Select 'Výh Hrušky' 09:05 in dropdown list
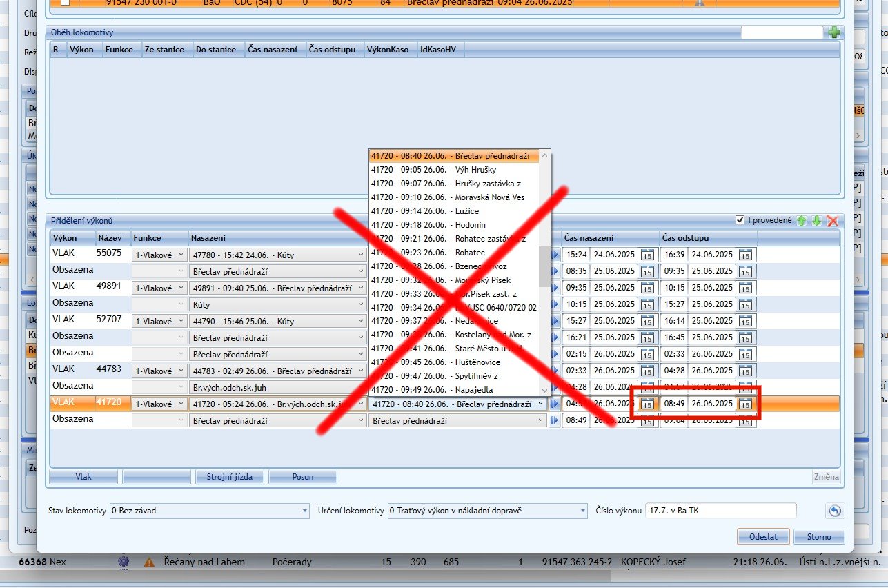Image resolution: width=888 pixels, height=588 pixels. click(455, 170)
